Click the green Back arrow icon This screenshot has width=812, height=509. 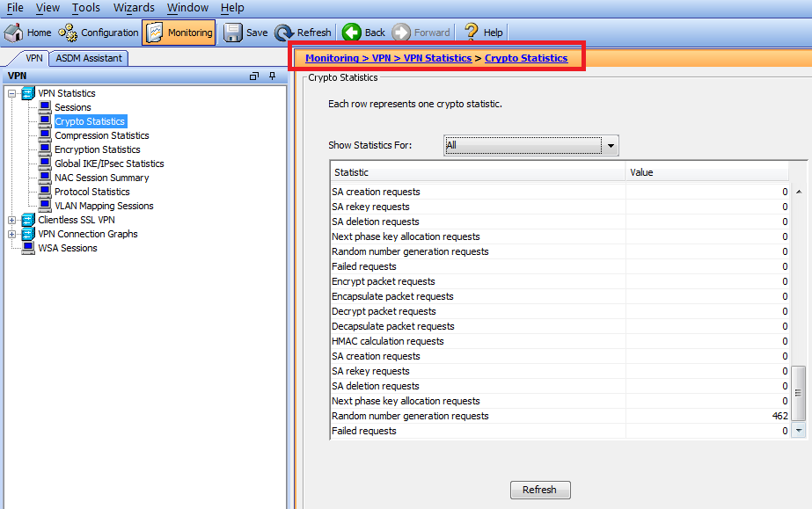[352, 33]
